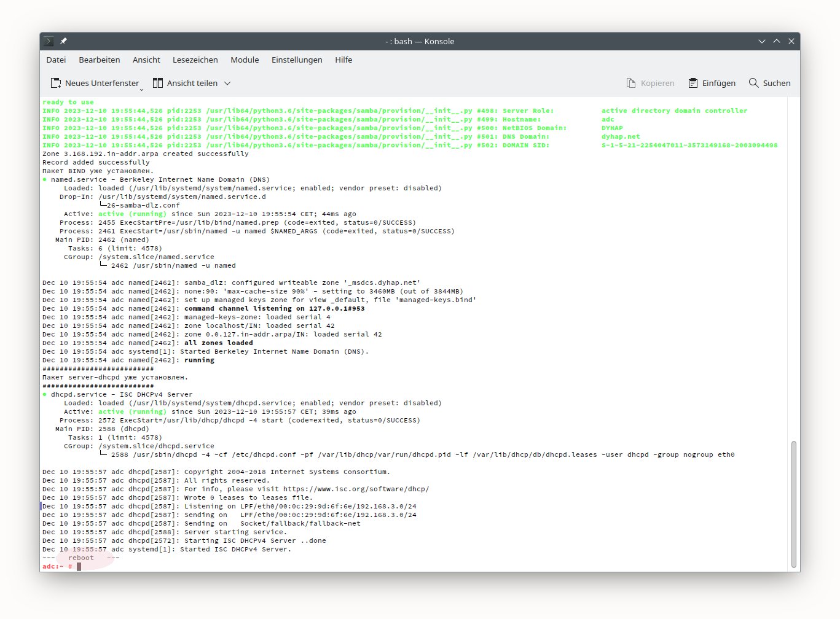
Task: Click the Konsole app icon in title bar
Action: click(49, 41)
